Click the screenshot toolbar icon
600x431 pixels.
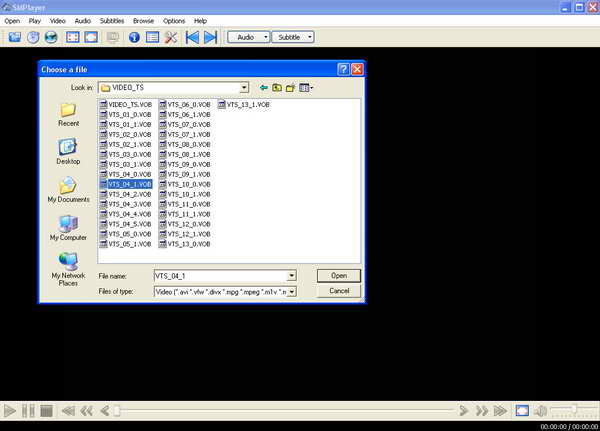112,37
